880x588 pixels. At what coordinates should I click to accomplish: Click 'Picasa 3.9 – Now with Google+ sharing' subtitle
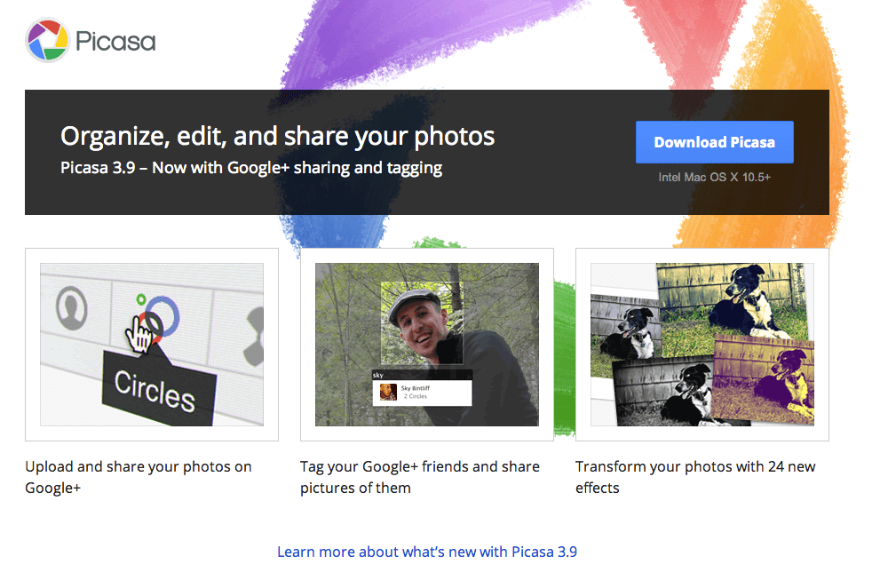pyautogui.click(x=251, y=168)
